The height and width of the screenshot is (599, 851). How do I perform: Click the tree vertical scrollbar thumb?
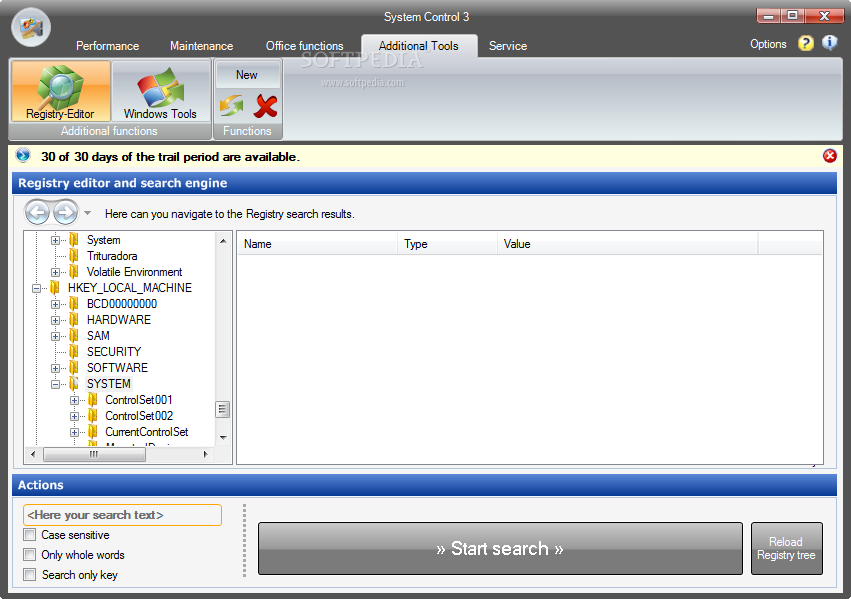[223, 409]
